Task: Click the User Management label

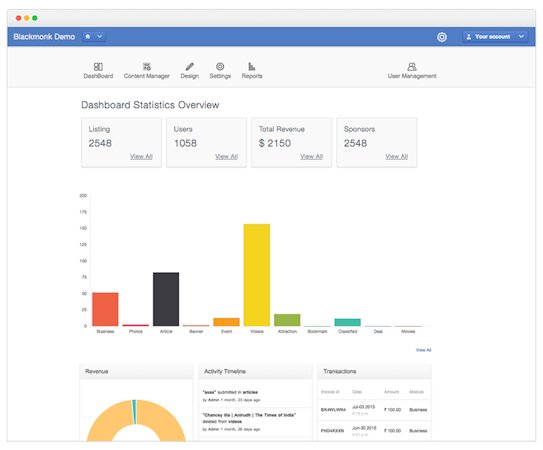Action: (412, 76)
